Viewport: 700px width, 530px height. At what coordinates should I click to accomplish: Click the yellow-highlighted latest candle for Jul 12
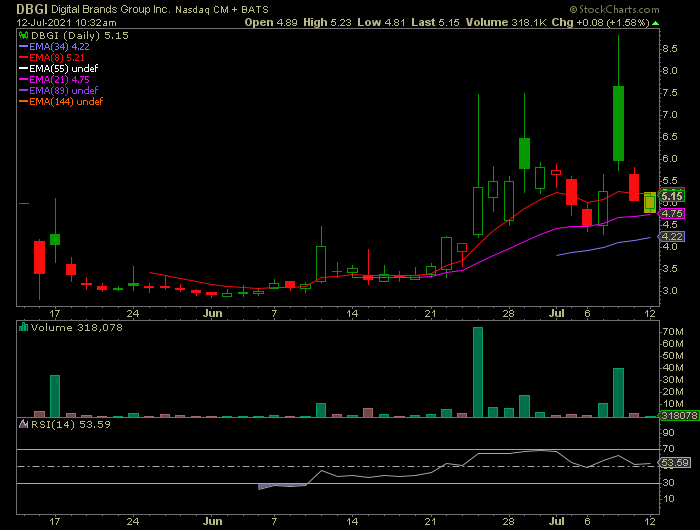pyautogui.click(x=650, y=202)
